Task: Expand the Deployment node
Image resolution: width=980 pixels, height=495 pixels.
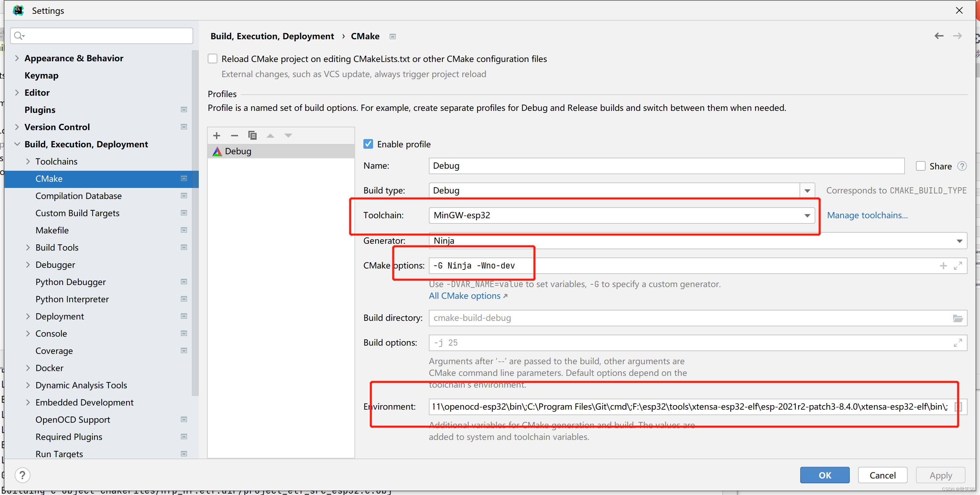Action: [28, 316]
